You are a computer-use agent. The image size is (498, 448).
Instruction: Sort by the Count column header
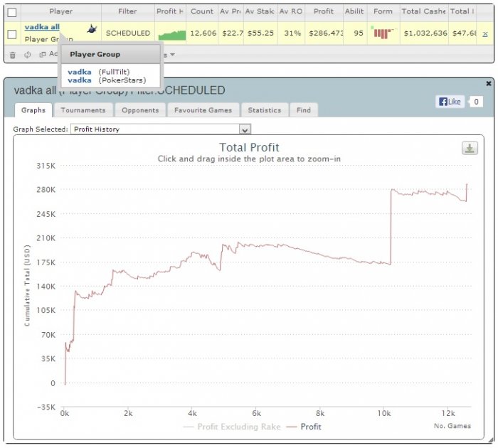[202, 11]
